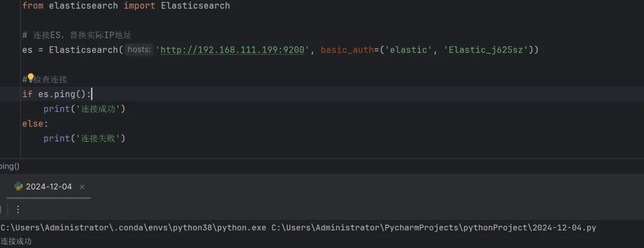The height and width of the screenshot is (248, 644).
Task: Open the Run toolbar three-dot menu
Action: tap(18, 209)
